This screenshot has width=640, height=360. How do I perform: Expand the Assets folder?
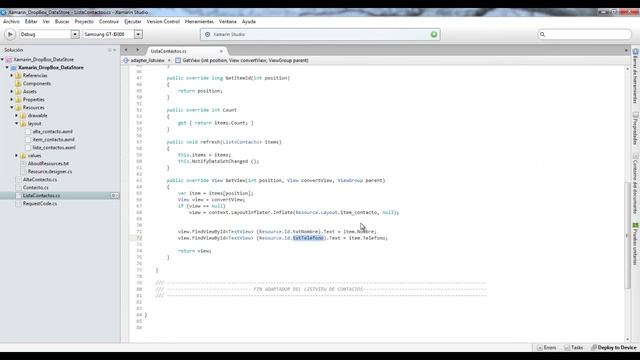pos(12,91)
